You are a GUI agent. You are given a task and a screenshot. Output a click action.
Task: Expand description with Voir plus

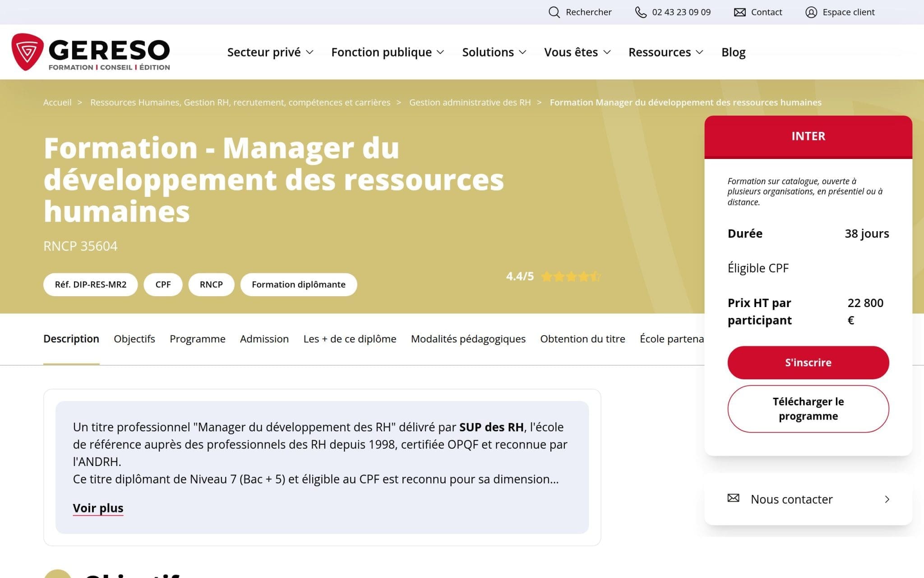[98, 508]
